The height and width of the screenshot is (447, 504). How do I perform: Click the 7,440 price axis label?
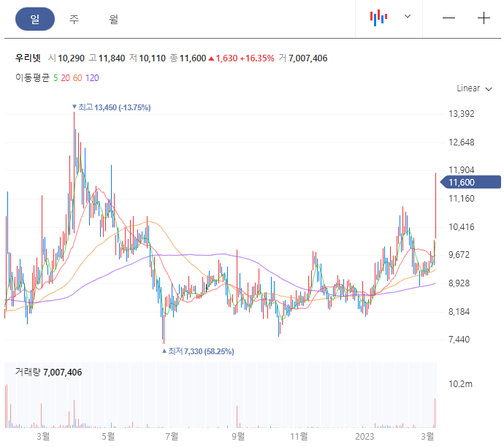click(459, 340)
